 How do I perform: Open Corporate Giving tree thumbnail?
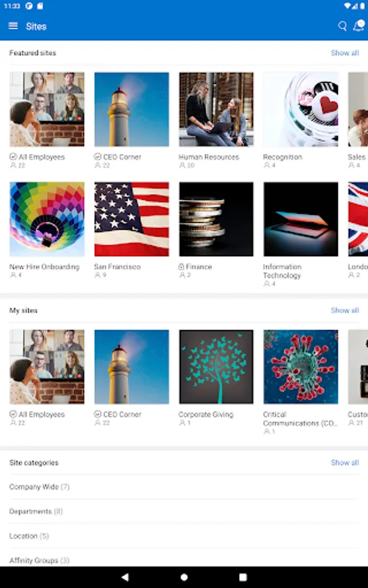click(x=216, y=367)
